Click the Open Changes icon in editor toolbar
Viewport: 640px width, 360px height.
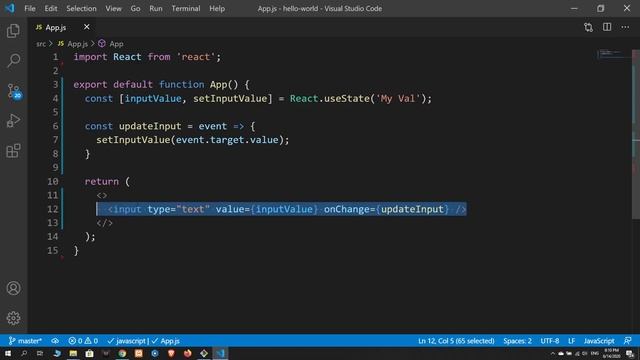(588, 27)
